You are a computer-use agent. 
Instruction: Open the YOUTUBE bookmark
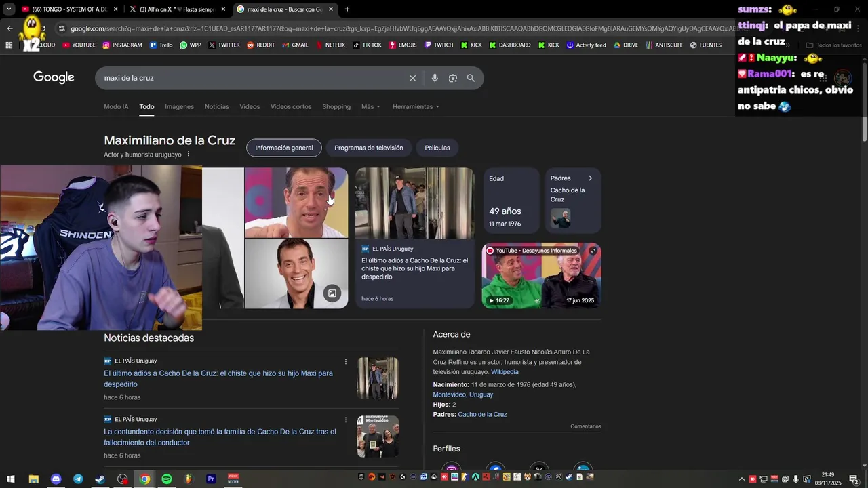(79, 45)
